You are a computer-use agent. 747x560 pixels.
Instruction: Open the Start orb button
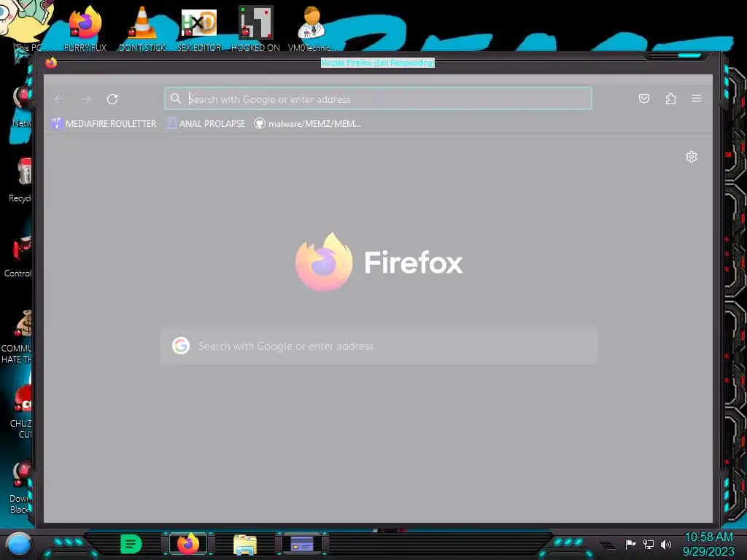coord(18,544)
